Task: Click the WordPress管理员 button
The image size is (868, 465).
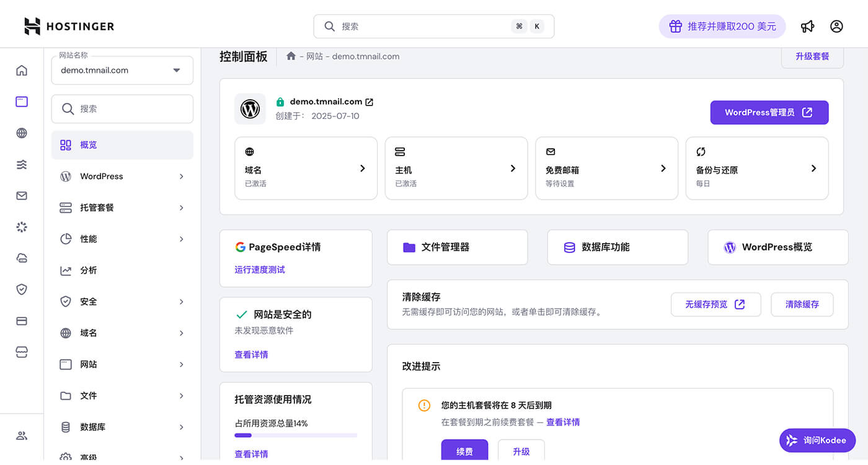Action: point(769,112)
